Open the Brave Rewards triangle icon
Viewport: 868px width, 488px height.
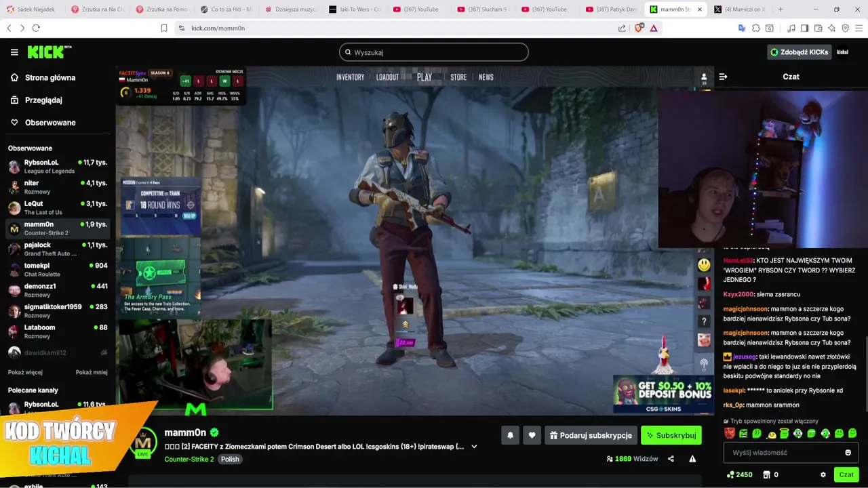[x=654, y=28]
